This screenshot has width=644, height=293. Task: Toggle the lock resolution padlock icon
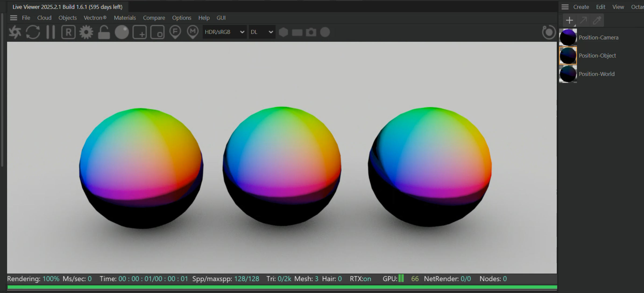104,32
